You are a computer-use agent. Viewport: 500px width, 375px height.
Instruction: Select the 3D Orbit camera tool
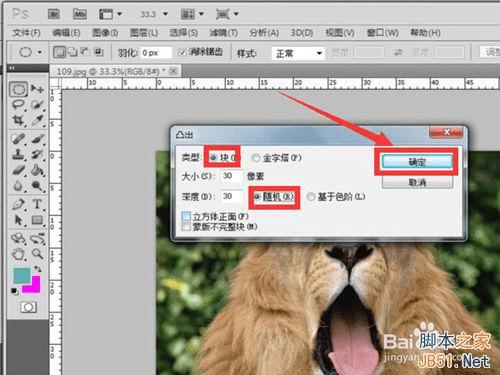37,238
